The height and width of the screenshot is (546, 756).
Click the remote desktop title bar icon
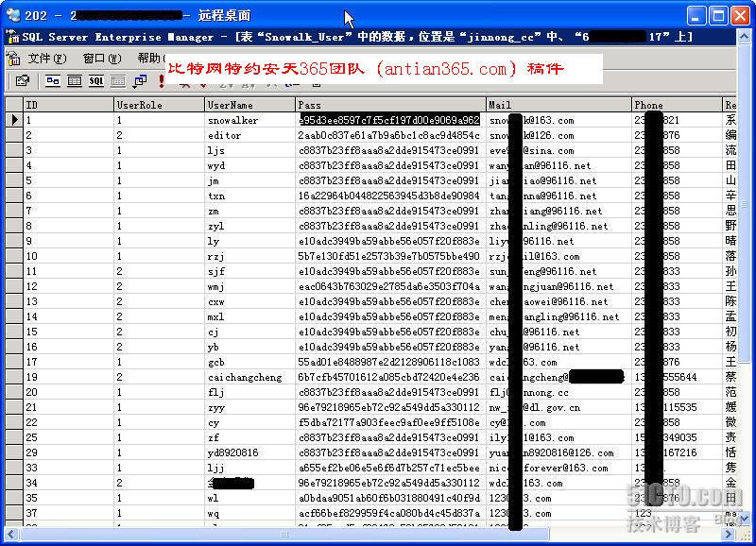pos(13,15)
